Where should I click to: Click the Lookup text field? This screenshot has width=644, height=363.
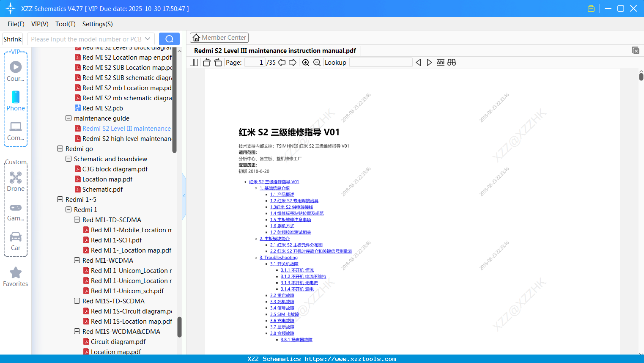(381, 63)
